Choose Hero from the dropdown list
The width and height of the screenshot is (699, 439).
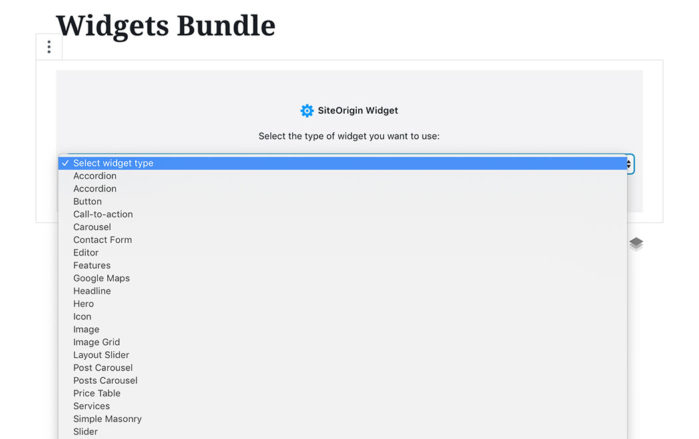(83, 304)
